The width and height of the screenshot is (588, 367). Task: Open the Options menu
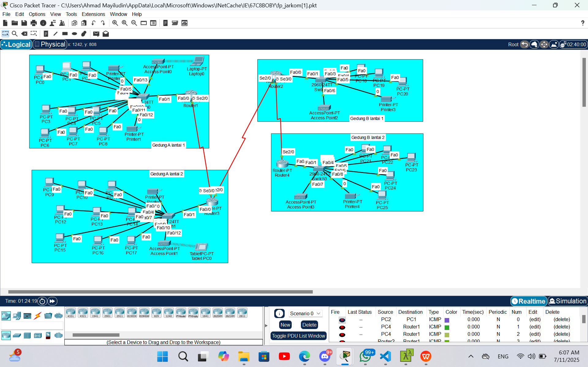37,14
